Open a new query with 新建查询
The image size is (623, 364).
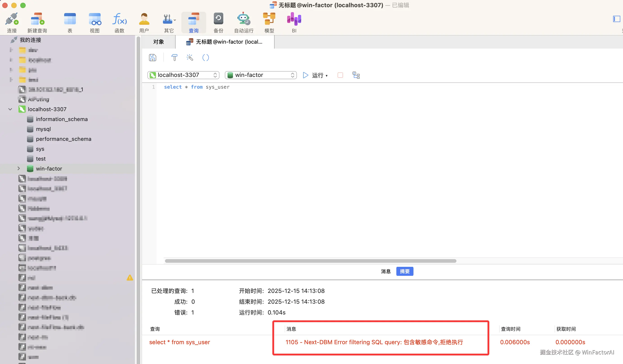[x=37, y=22]
